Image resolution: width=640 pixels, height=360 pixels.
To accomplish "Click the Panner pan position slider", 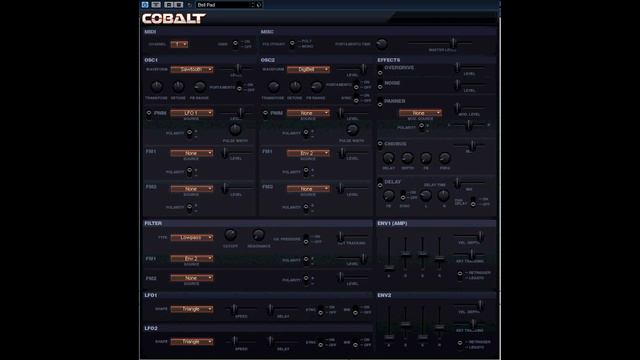I will pyautogui.click(x=469, y=125).
